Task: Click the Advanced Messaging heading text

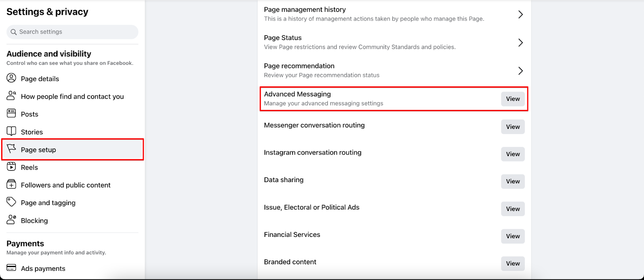Action: coord(297,94)
